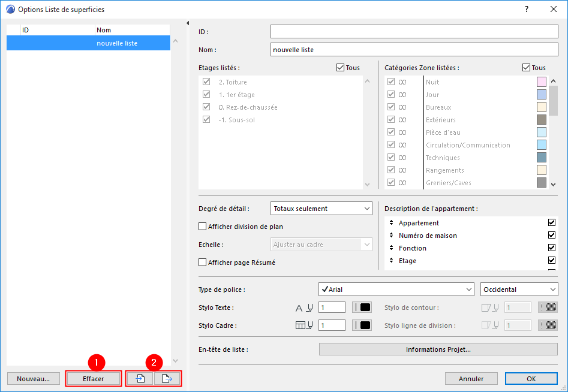Click the text pen icon beside Stylo Texte
568x392 pixels.
click(x=304, y=307)
